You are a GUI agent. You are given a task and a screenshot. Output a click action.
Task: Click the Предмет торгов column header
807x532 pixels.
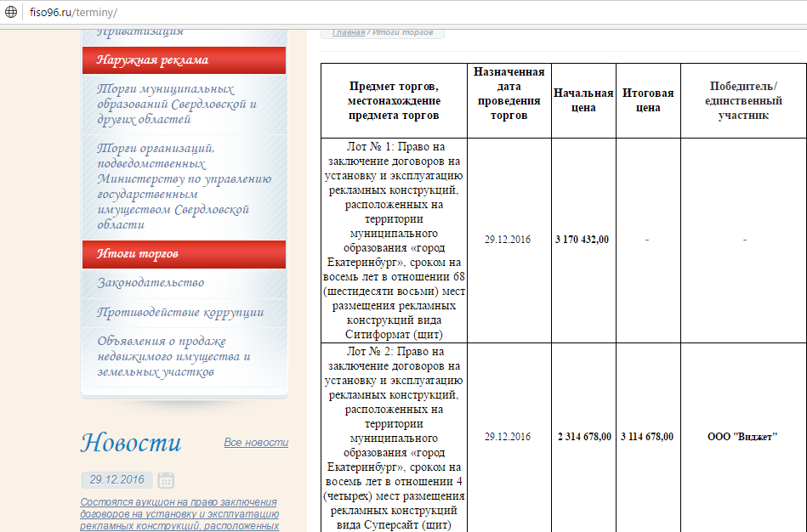point(394,101)
